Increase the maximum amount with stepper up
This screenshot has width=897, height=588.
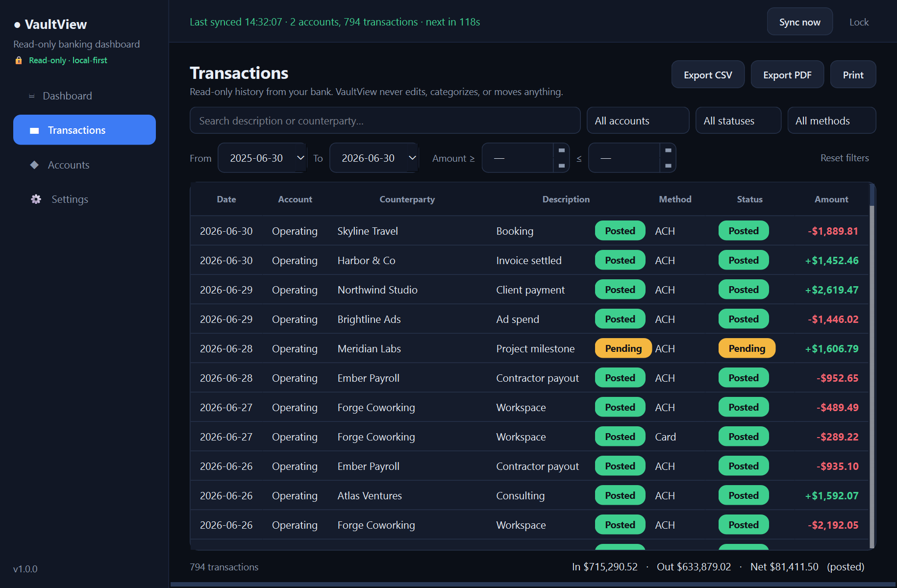pos(668,150)
